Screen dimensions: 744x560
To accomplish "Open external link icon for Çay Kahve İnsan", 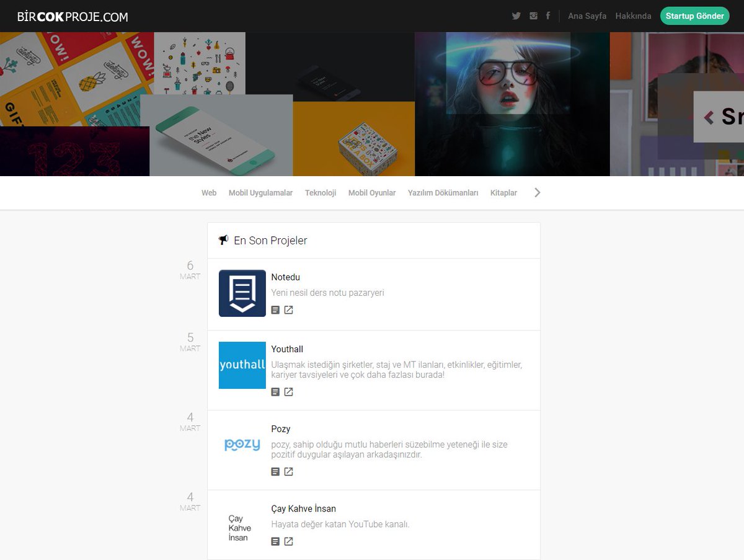I will (x=288, y=541).
